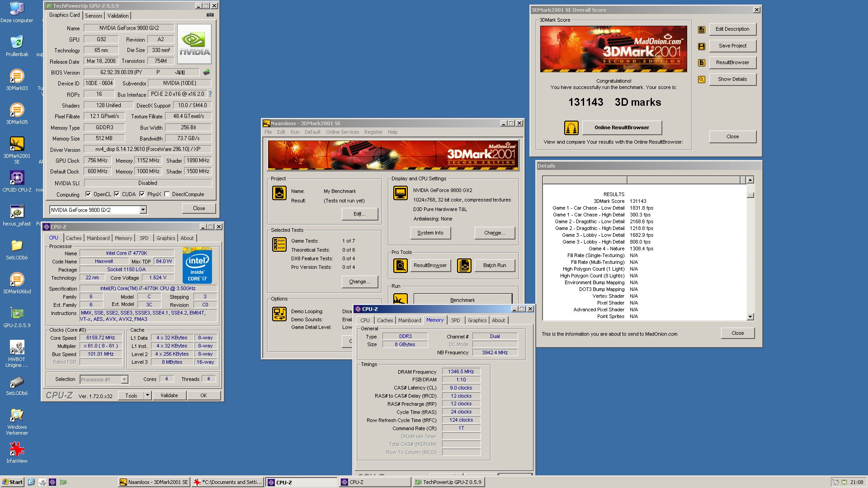Screen dimensions: 868x488
Task: Click the Show Details button
Action: click(732, 79)
